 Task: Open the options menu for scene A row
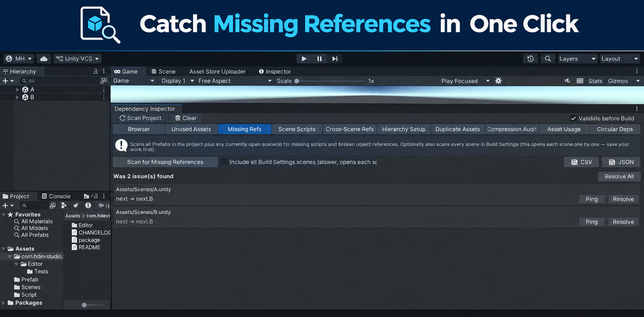104,90
